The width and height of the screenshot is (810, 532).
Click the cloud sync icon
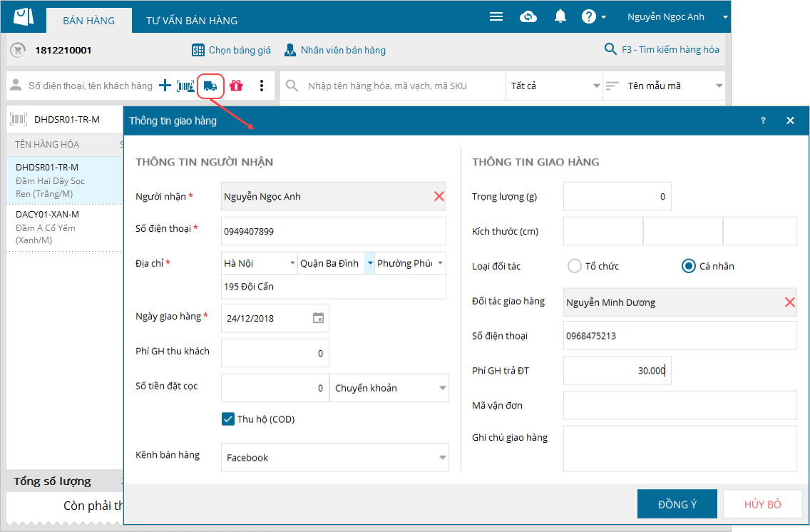click(528, 17)
